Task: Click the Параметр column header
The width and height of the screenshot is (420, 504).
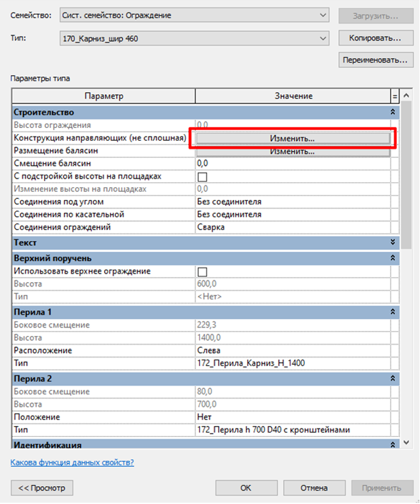Action: [x=104, y=96]
